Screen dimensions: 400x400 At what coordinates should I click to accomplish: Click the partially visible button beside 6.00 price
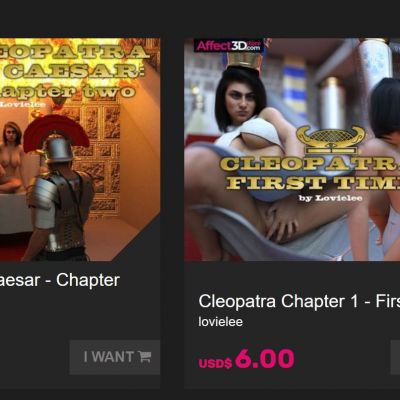[395, 357]
